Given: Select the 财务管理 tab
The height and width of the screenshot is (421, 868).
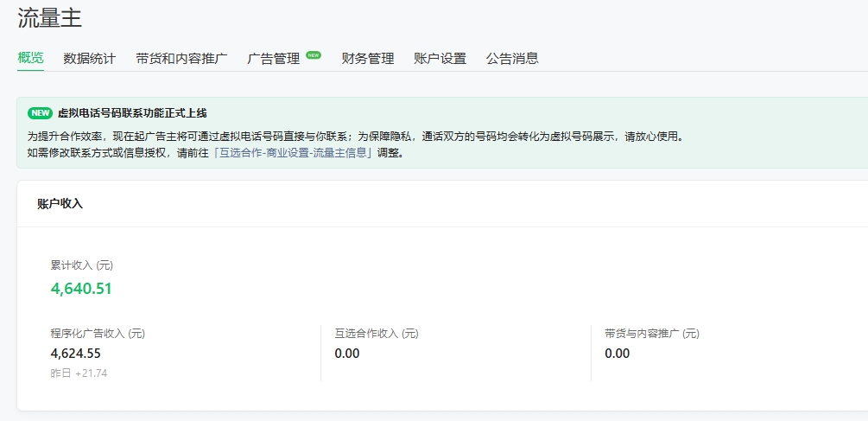Looking at the screenshot, I should [368, 59].
